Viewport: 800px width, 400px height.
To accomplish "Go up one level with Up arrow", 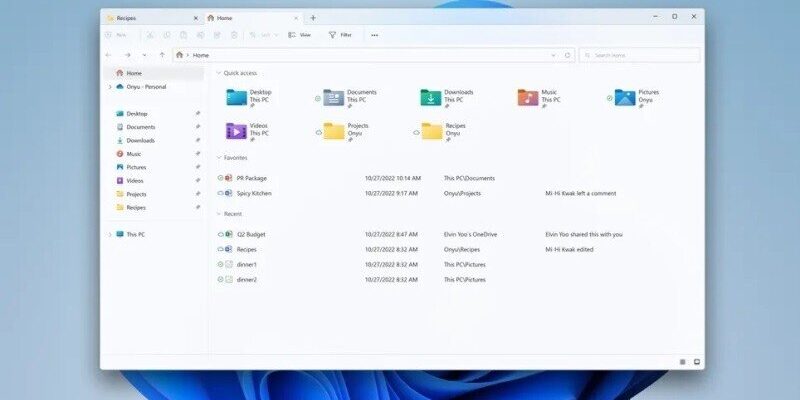I will tap(162, 55).
